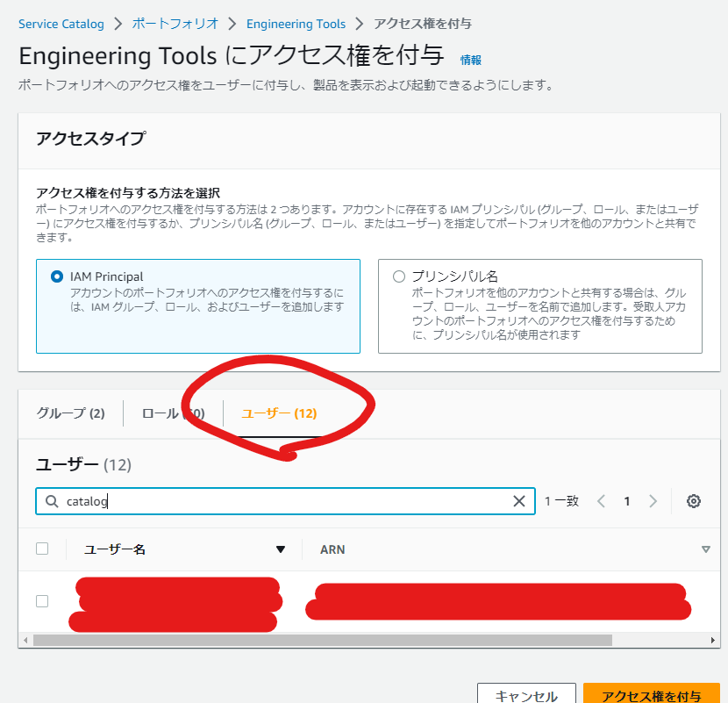This screenshot has height=703, width=728.
Task: Open the Service Catalog breadcrumb link
Action: pos(61,24)
